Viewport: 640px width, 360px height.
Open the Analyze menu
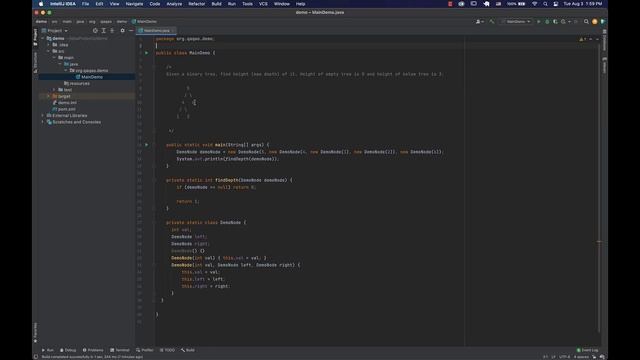[174, 4]
